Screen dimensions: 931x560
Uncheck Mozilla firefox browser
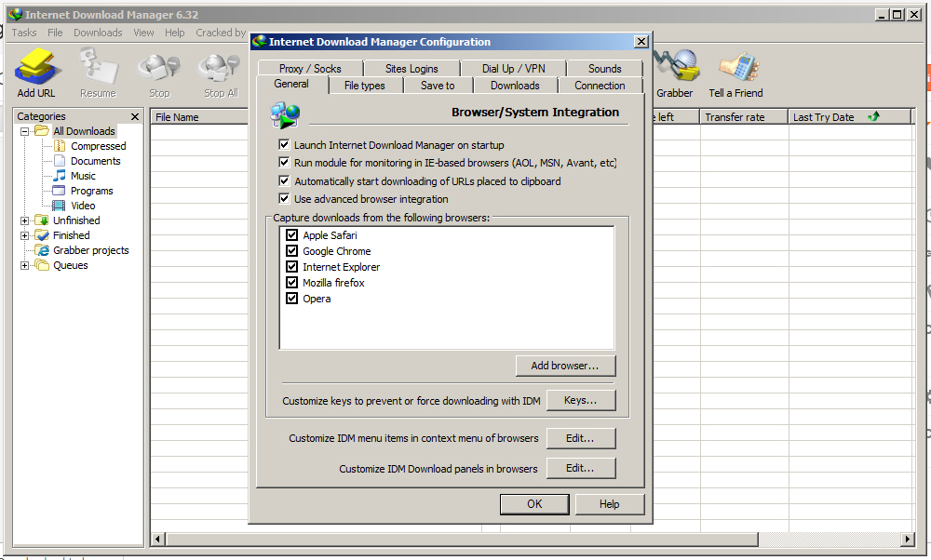click(292, 283)
